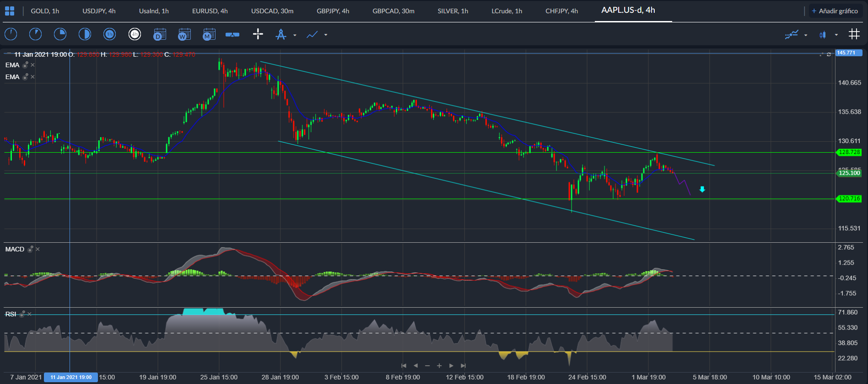
Task: Switch to the 1h timeframe
Action: (109, 34)
